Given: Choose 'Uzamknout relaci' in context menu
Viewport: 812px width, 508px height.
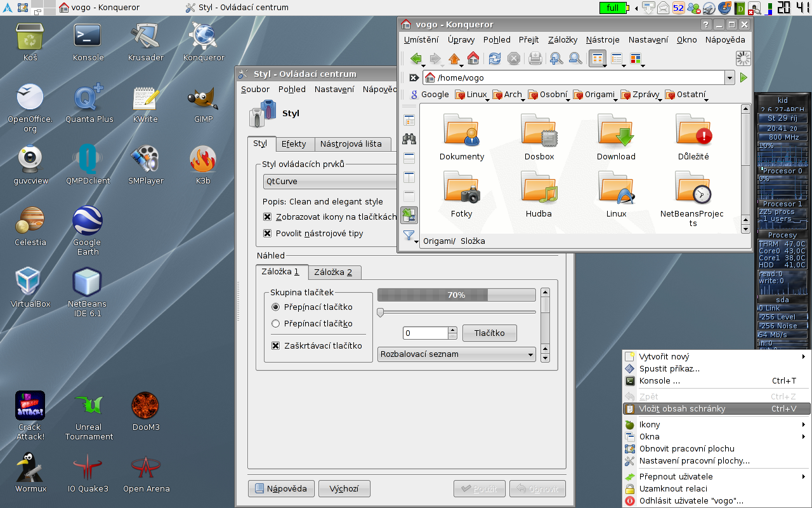Looking at the screenshot, I should point(716,488).
